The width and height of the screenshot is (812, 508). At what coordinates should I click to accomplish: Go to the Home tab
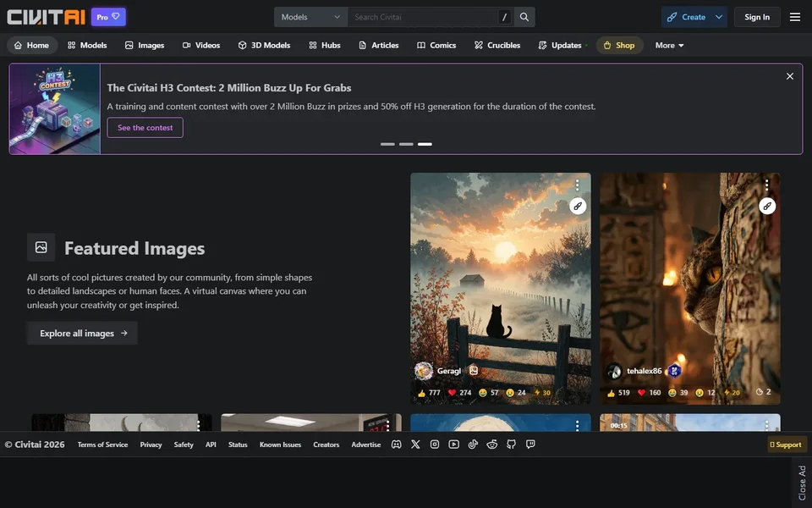(x=31, y=45)
